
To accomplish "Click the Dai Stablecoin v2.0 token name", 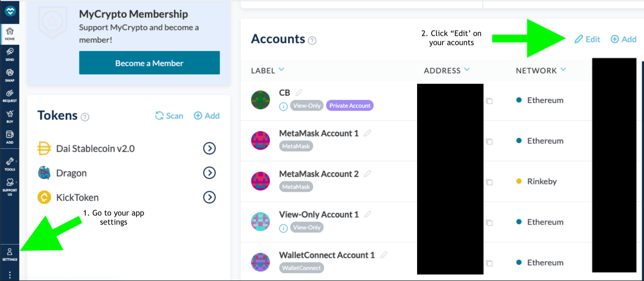I will pos(95,149).
